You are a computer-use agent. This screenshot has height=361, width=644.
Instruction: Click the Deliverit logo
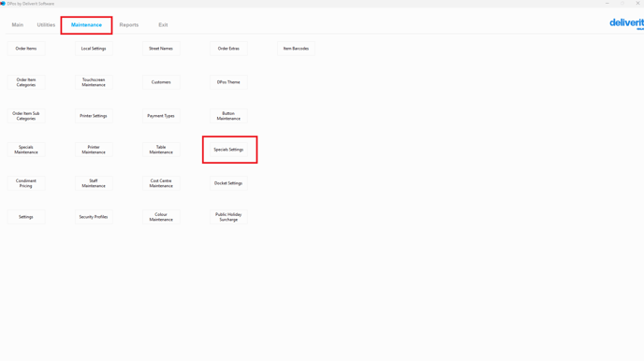626,23
